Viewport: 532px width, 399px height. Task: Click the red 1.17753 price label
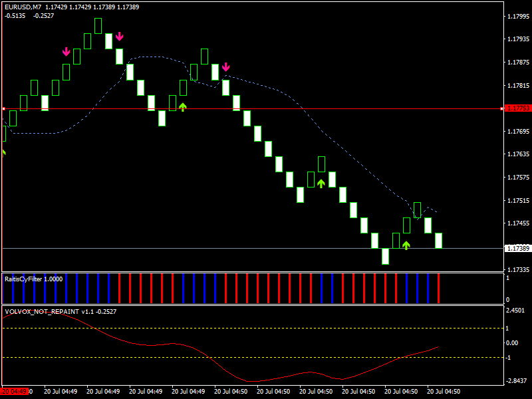pos(517,108)
